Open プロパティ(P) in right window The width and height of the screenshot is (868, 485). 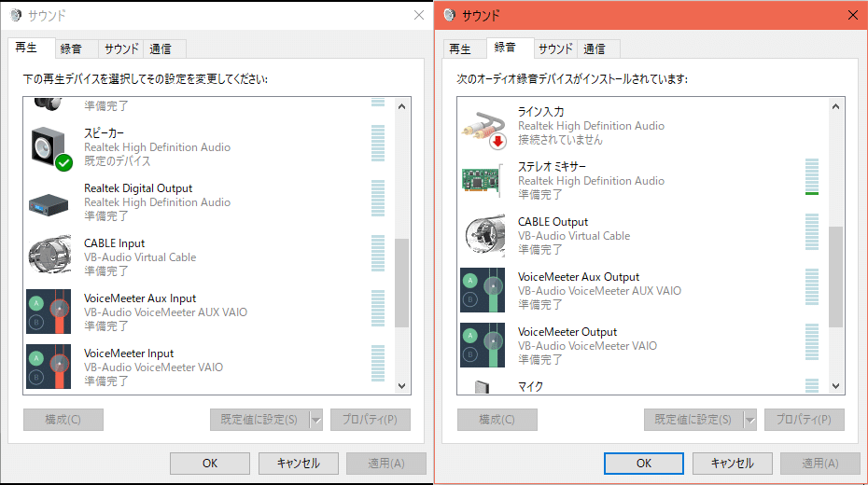coord(805,420)
